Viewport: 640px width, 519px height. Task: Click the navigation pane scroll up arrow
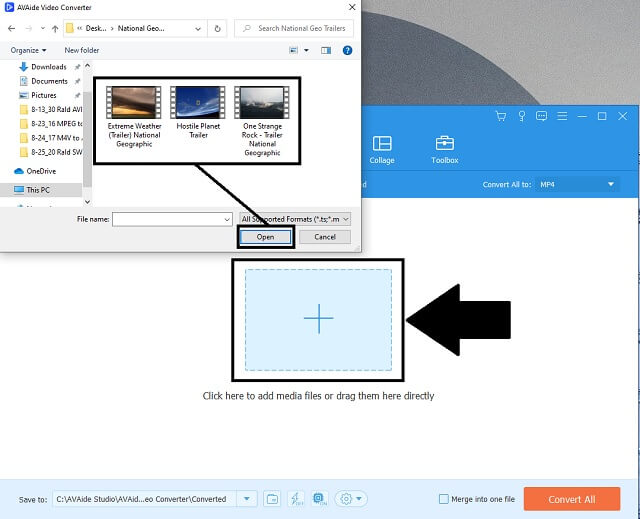pos(87,66)
